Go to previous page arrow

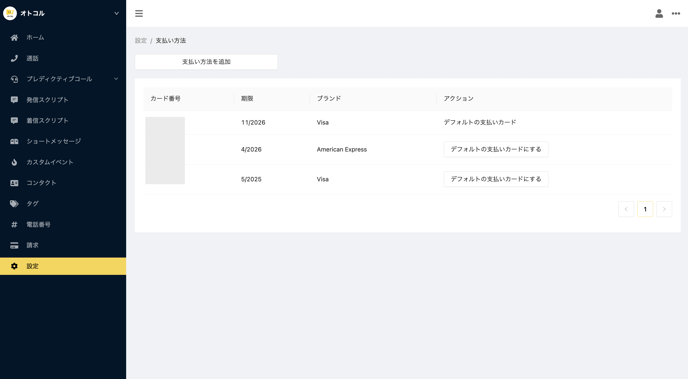tap(626, 209)
